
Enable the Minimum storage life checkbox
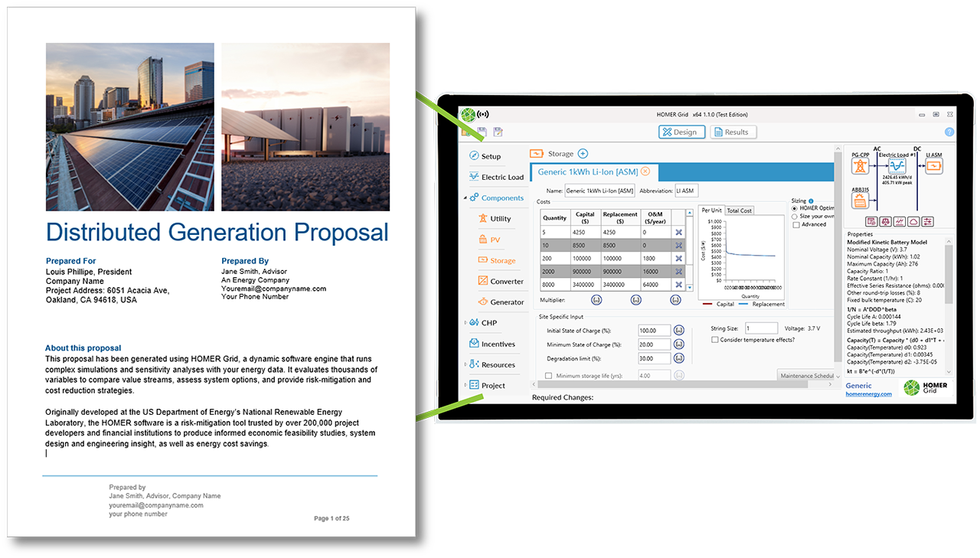pyautogui.click(x=548, y=376)
